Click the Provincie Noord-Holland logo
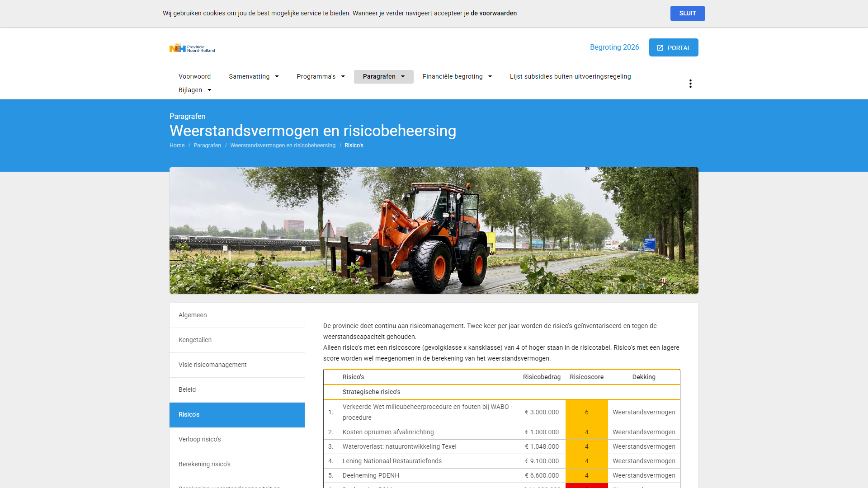Image resolution: width=868 pixels, height=488 pixels. tap(192, 48)
